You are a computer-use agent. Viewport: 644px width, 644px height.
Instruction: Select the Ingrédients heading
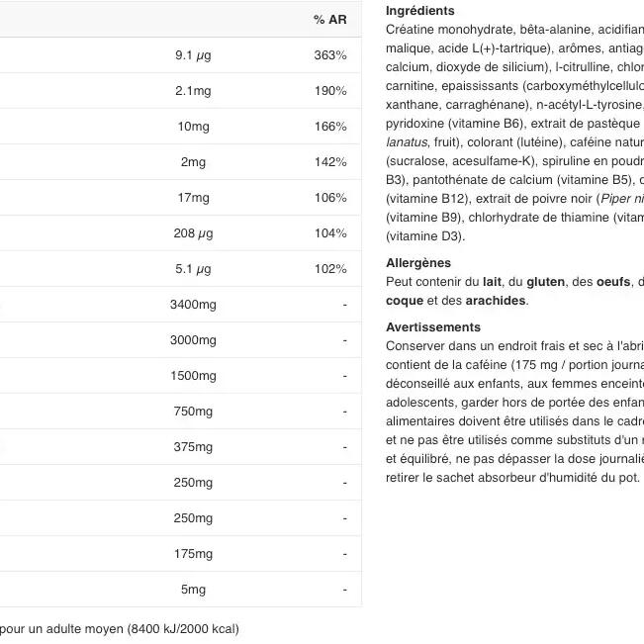(419, 11)
